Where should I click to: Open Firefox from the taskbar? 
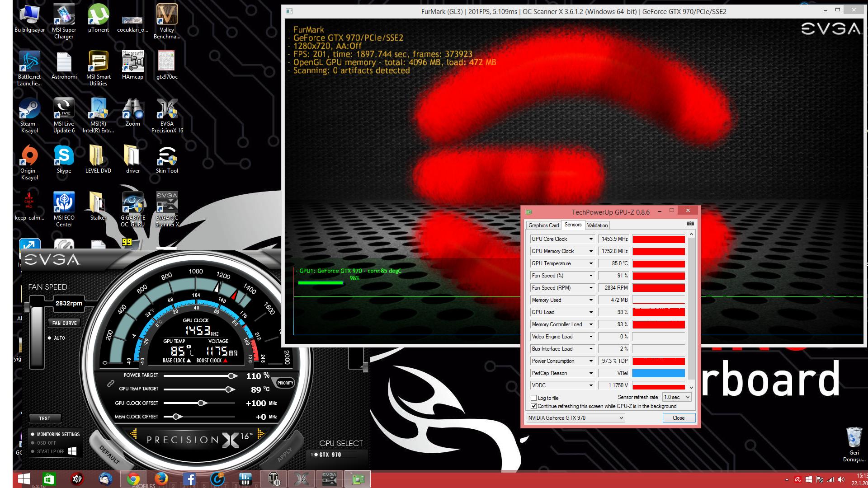tap(161, 479)
